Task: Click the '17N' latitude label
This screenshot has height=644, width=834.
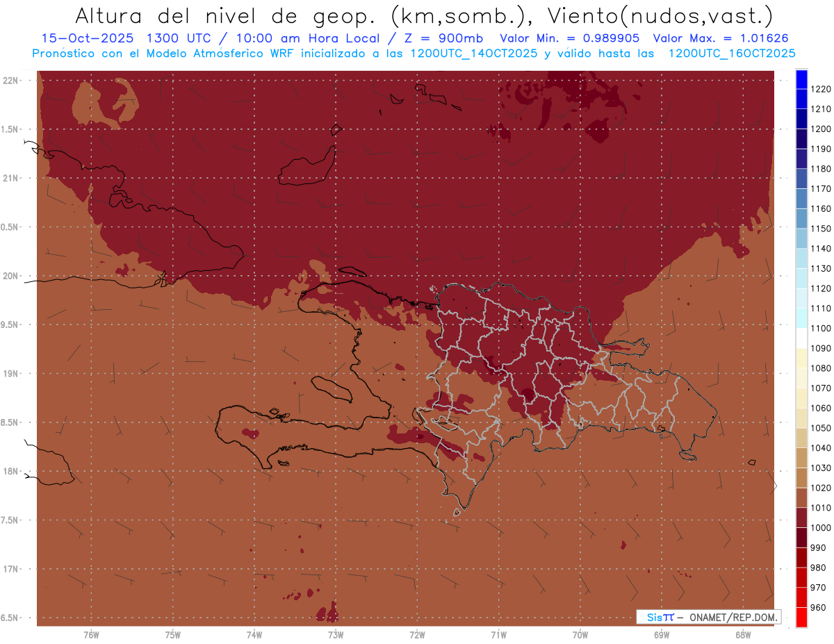Action: pos(10,569)
